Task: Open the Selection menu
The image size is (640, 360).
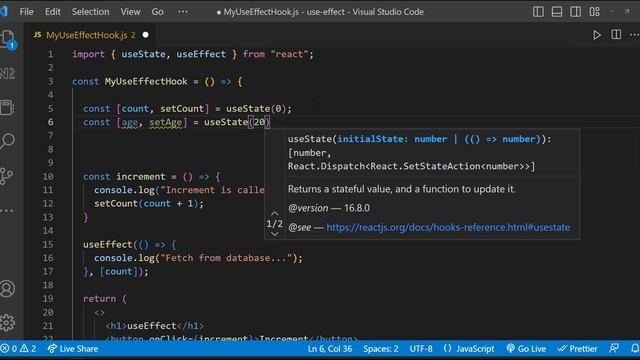Action: (91, 12)
